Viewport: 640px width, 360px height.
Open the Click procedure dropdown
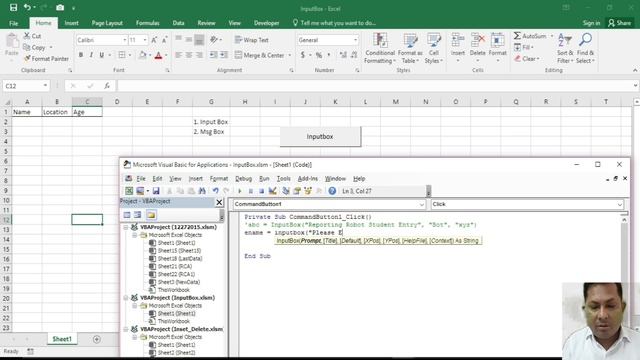620,204
